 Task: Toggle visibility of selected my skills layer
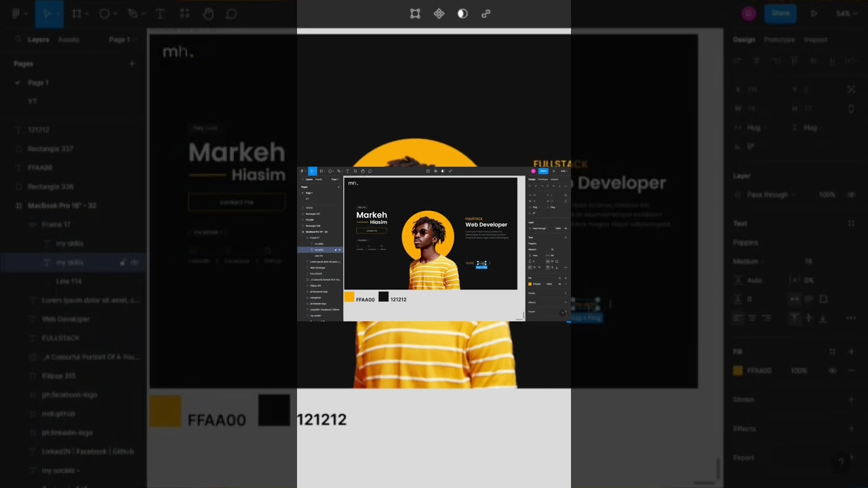[x=134, y=262]
